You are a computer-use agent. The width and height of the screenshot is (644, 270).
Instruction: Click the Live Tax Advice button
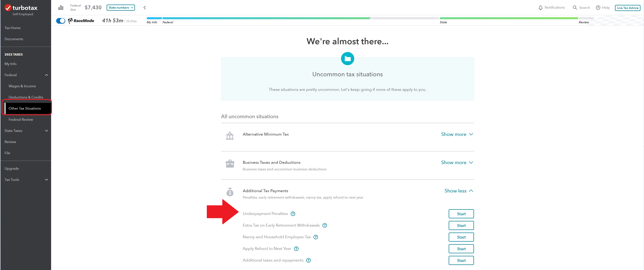pyautogui.click(x=627, y=8)
